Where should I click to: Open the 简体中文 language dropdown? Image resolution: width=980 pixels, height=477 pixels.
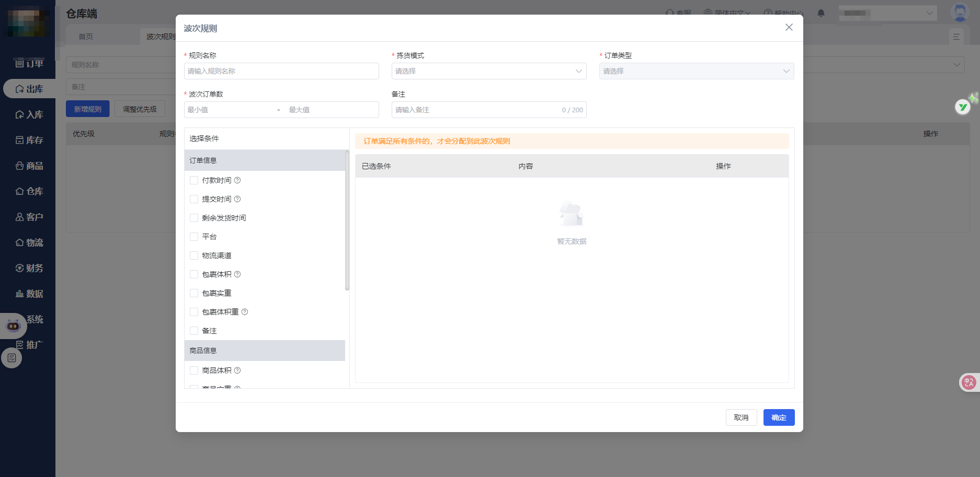coord(727,13)
